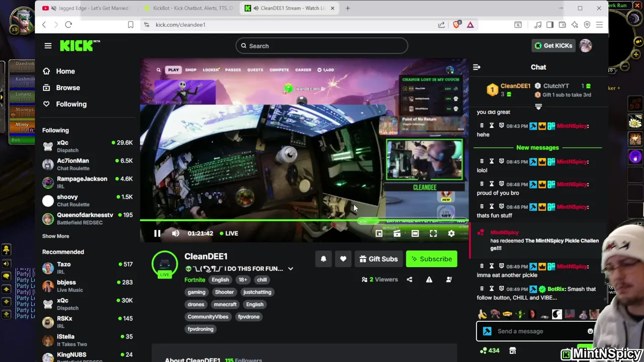
Task: Expand the stream title dropdown chevron
Action: [x=290, y=268]
